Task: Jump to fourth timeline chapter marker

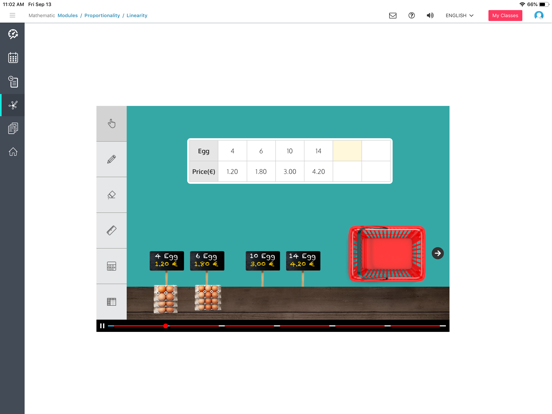Action: click(332, 326)
